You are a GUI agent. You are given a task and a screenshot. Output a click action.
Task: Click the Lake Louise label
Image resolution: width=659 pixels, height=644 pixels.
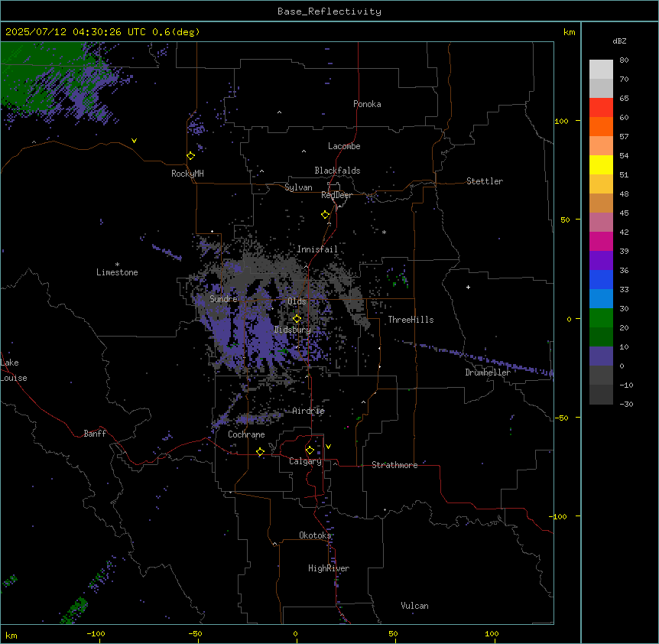(x=12, y=370)
